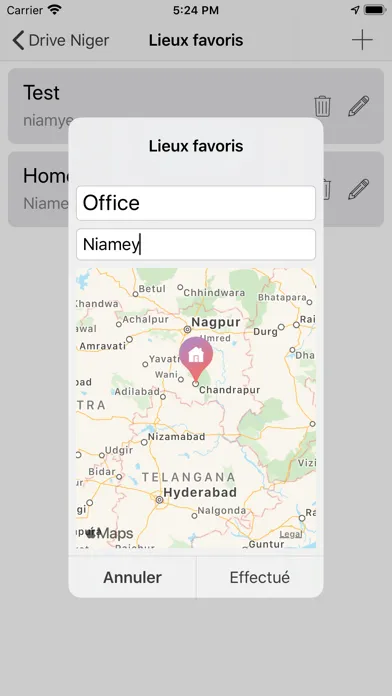Tap Adilabad label on the map
This screenshot has height=696, width=392.
137,392
